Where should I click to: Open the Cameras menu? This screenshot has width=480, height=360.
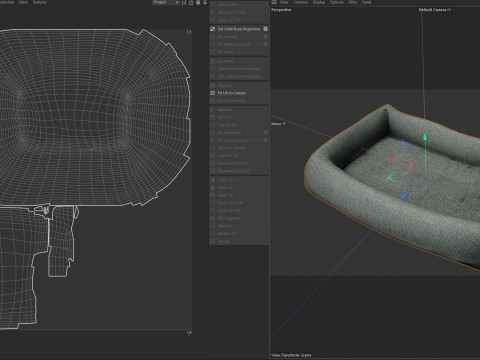point(300,2)
